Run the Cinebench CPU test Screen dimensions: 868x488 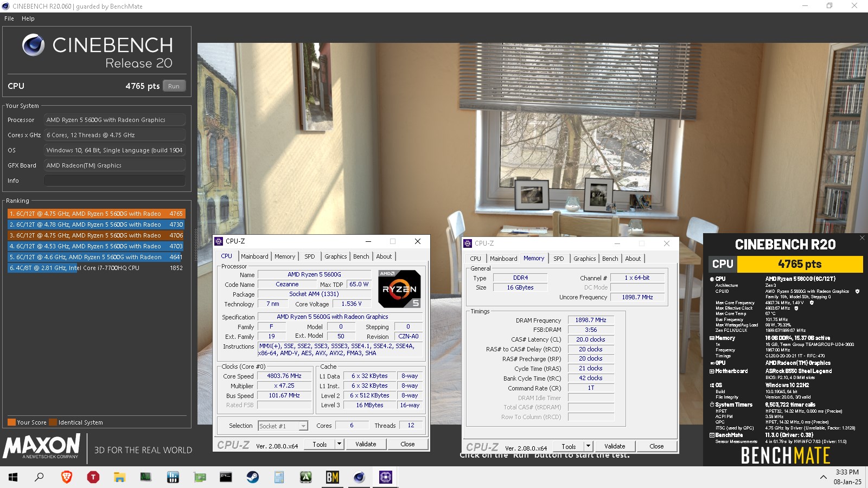tap(174, 86)
